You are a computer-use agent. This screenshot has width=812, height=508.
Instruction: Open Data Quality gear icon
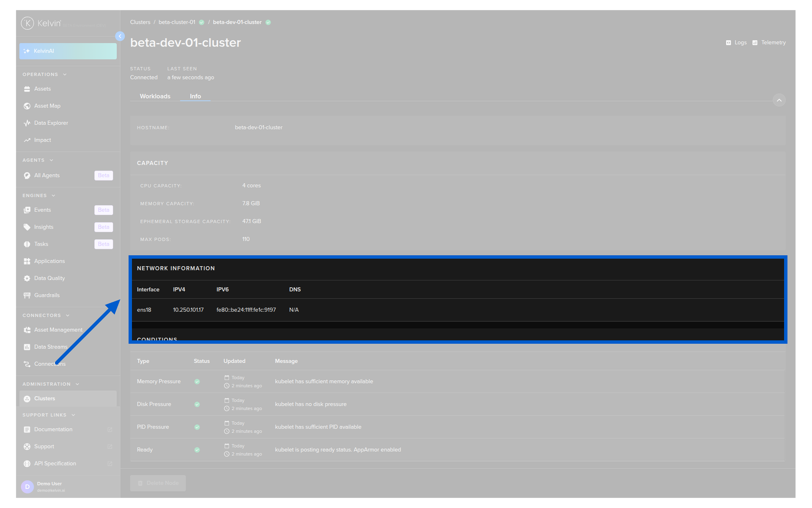27,278
